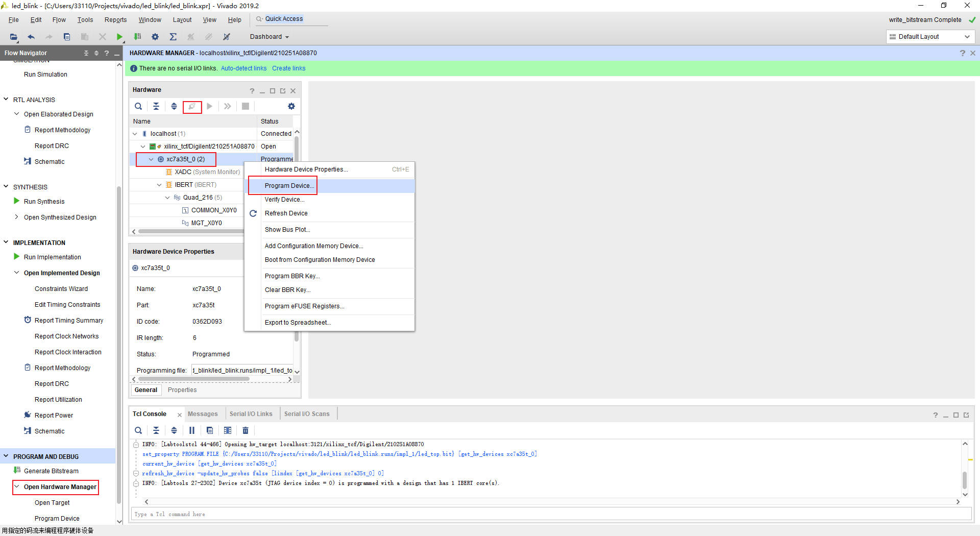The height and width of the screenshot is (536, 980).
Task: Collapse all in Flow Navigator header
Action: (86, 53)
